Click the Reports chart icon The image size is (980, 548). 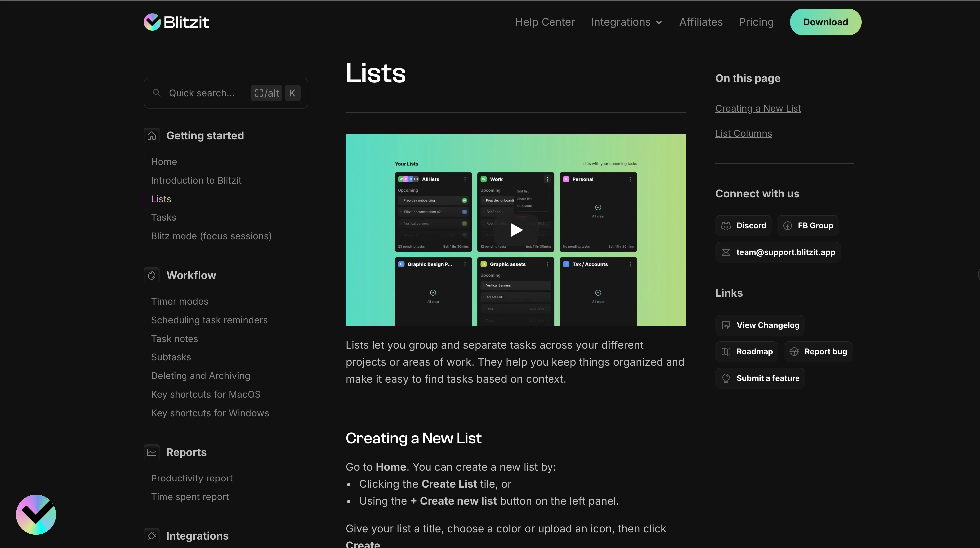tap(151, 452)
